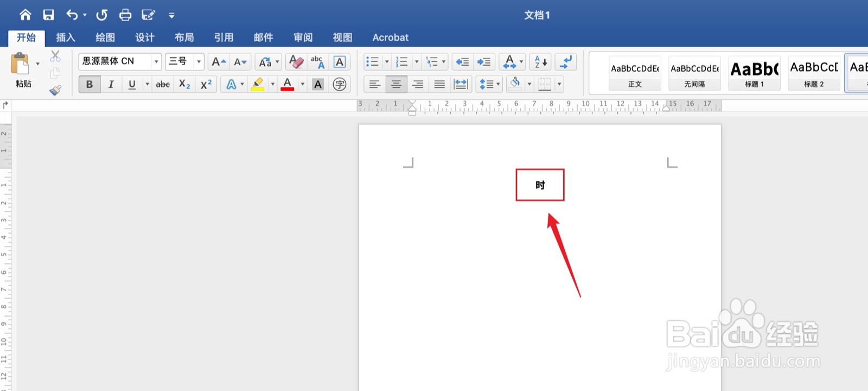Save the document with the floppy icon
The image size is (868, 391).
click(x=49, y=15)
